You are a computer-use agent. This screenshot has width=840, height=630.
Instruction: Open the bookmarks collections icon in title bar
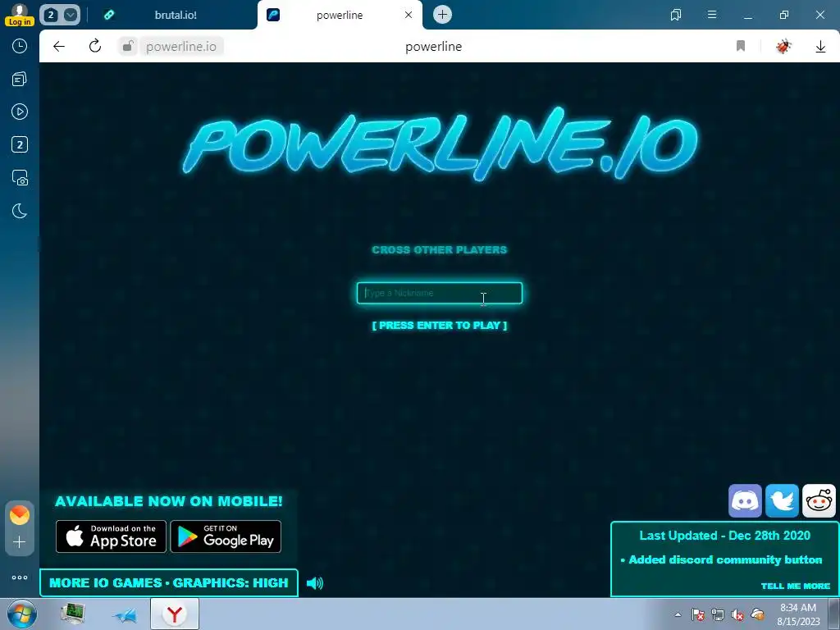[676, 15]
